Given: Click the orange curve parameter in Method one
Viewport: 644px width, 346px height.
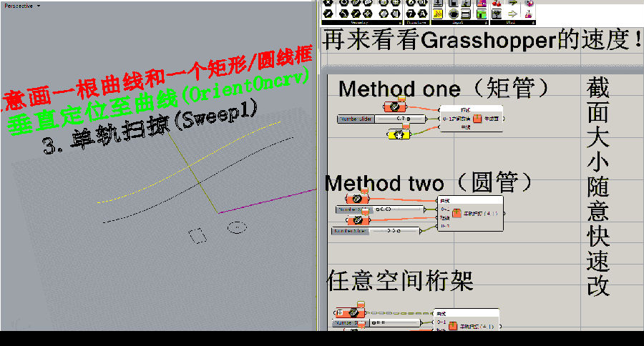Looking at the screenshot, I should tap(395, 107).
